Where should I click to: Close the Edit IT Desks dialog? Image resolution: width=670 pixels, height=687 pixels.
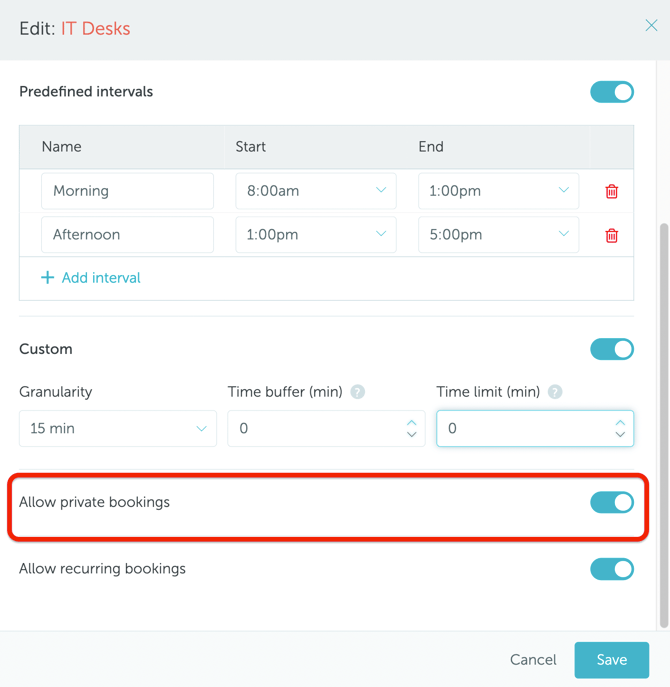[x=651, y=26]
